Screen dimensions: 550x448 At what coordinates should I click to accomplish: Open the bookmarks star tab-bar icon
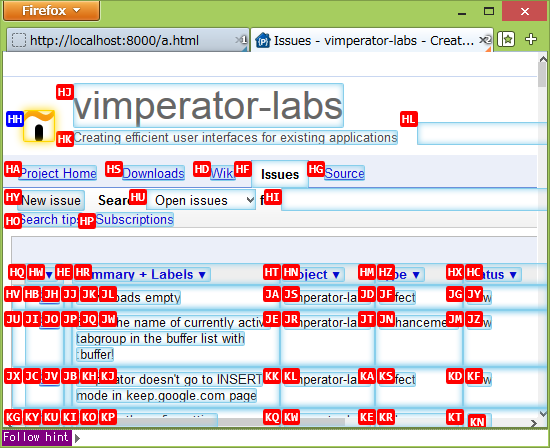tap(506, 39)
